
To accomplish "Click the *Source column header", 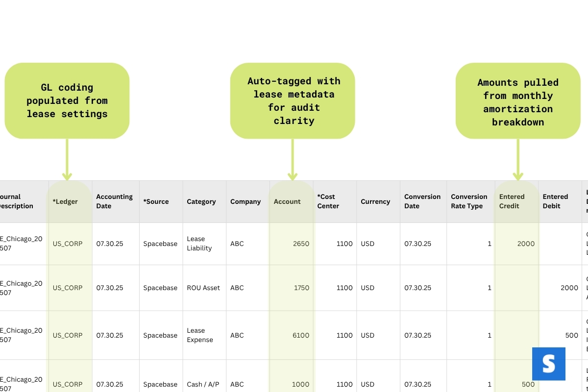I will click(156, 201).
